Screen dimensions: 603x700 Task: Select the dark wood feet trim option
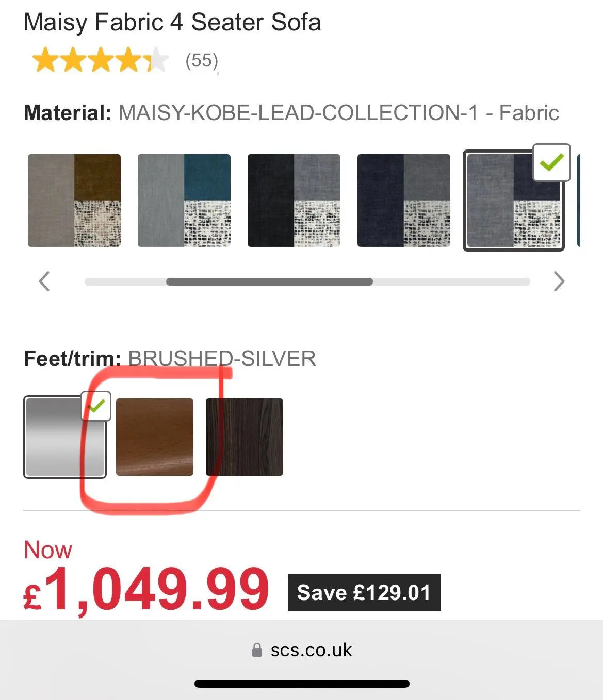point(245,437)
